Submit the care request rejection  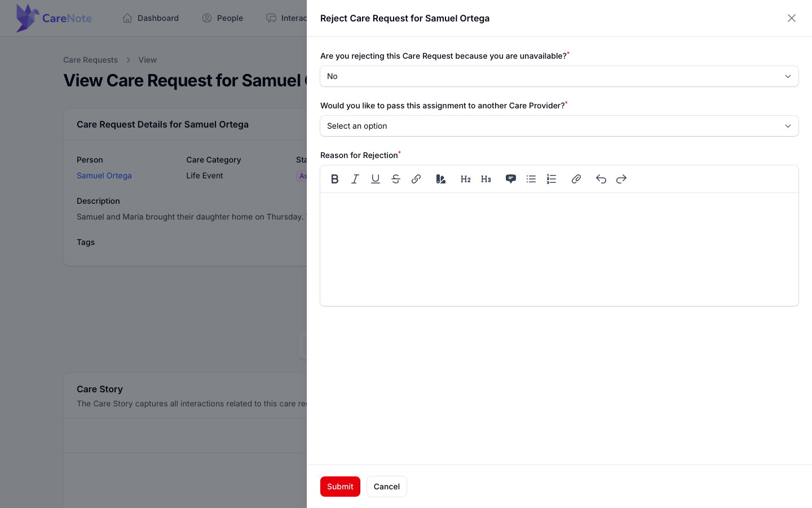pos(340,487)
